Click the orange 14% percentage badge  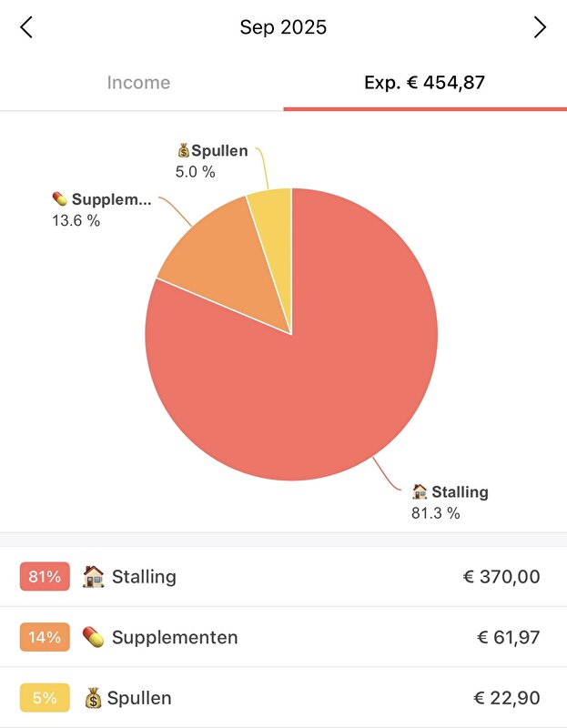(45, 637)
